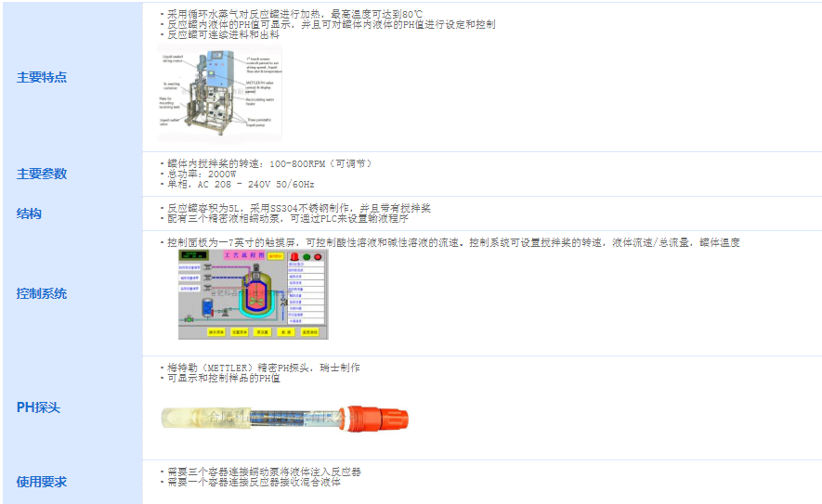Screen dimensions: 822x504
Task: Click the 7-inch touchscreen control panel description
Action: click(x=453, y=242)
